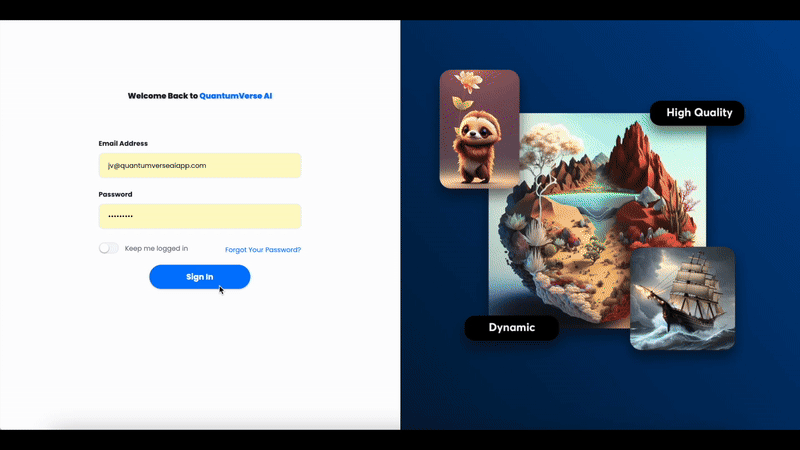This screenshot has width=800, height=450.
Task: Toggle the Keep me logged in switch
Action: pos(108,248)
